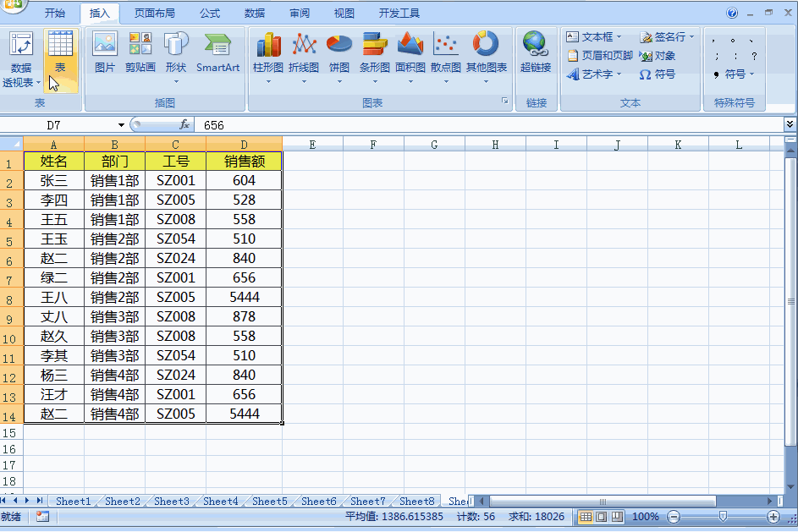Image resolution: width=798 pixels, height=532 pixels.
Task: Insert a PivotTable from the 数据透视表 icon
Action: point(21,45)
